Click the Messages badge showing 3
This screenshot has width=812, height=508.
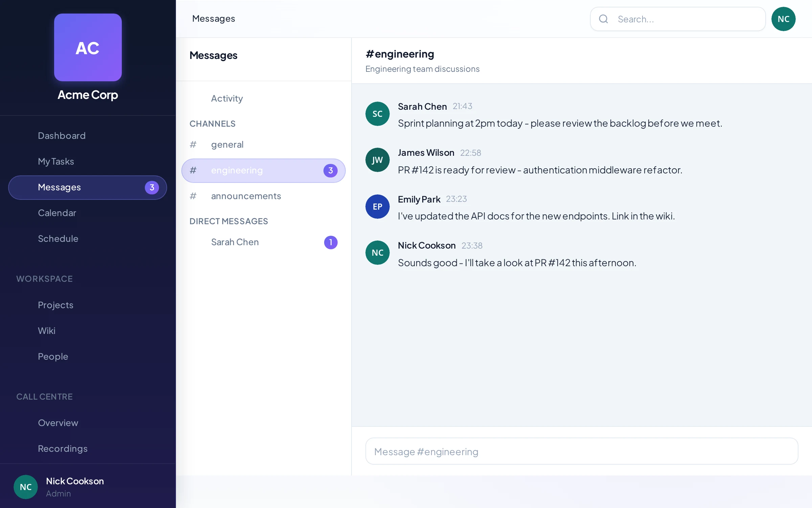pos(152,187)
